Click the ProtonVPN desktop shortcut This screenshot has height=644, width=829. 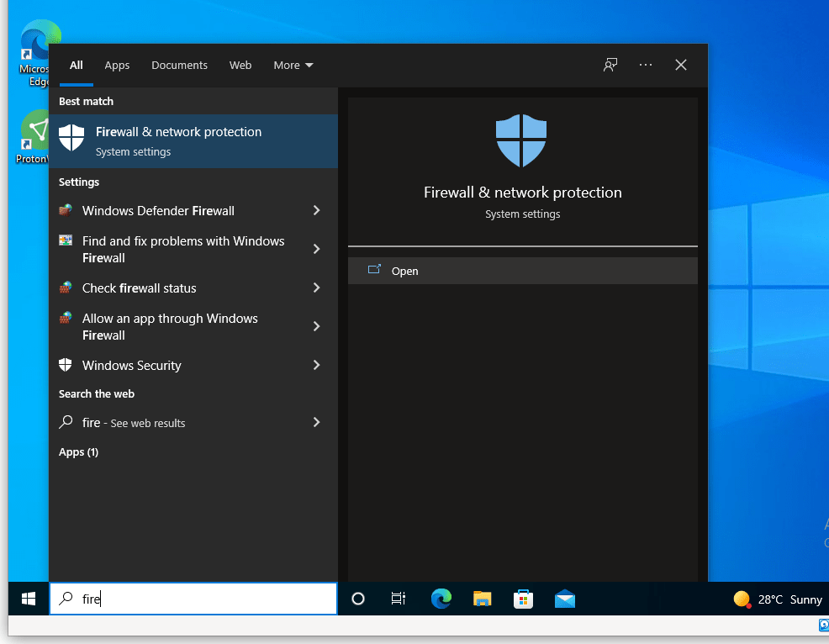pyautogui.click(x=33, y=138)
